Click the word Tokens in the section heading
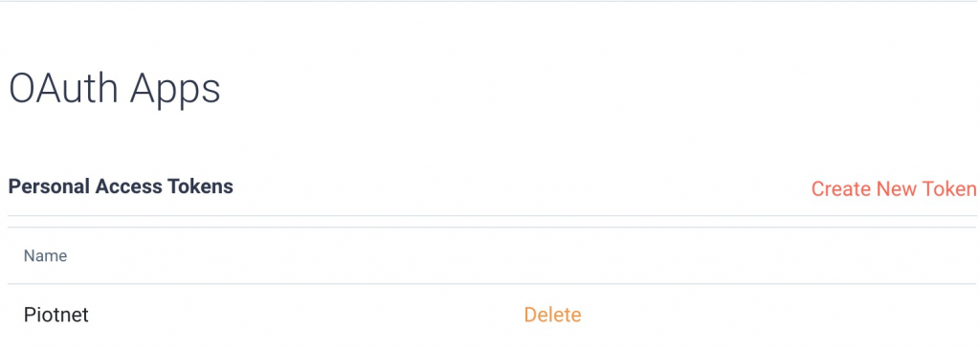The image size is (980, 348). tap(202, 186)
